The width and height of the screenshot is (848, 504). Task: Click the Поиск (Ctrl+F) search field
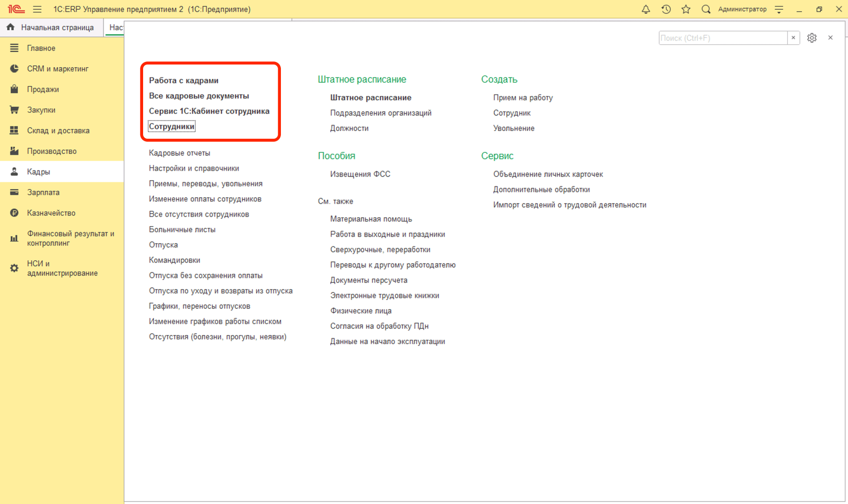click(x=723, y=38)
